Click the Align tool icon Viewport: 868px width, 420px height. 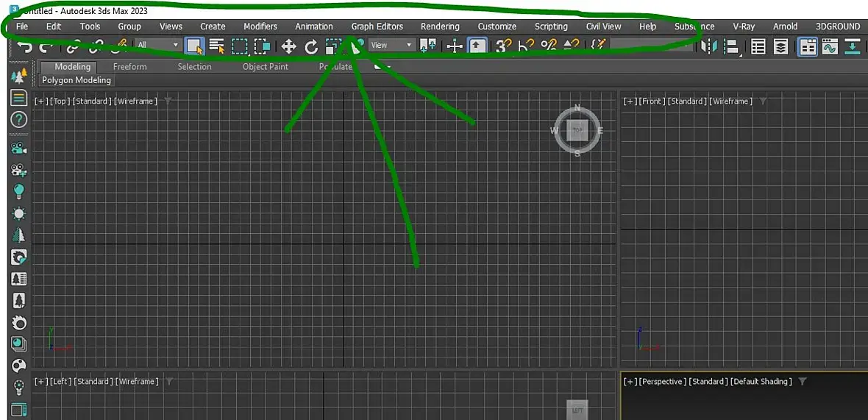[733, 46]
